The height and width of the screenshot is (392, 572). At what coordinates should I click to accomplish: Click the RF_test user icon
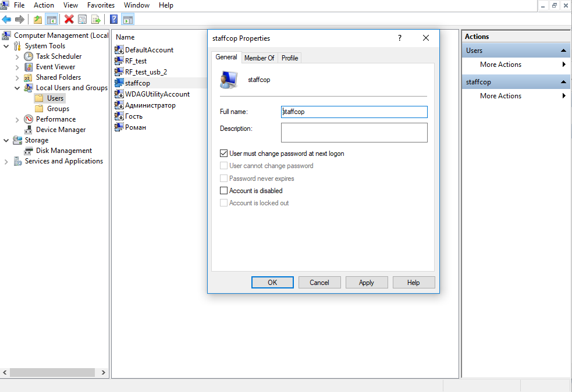119,61
